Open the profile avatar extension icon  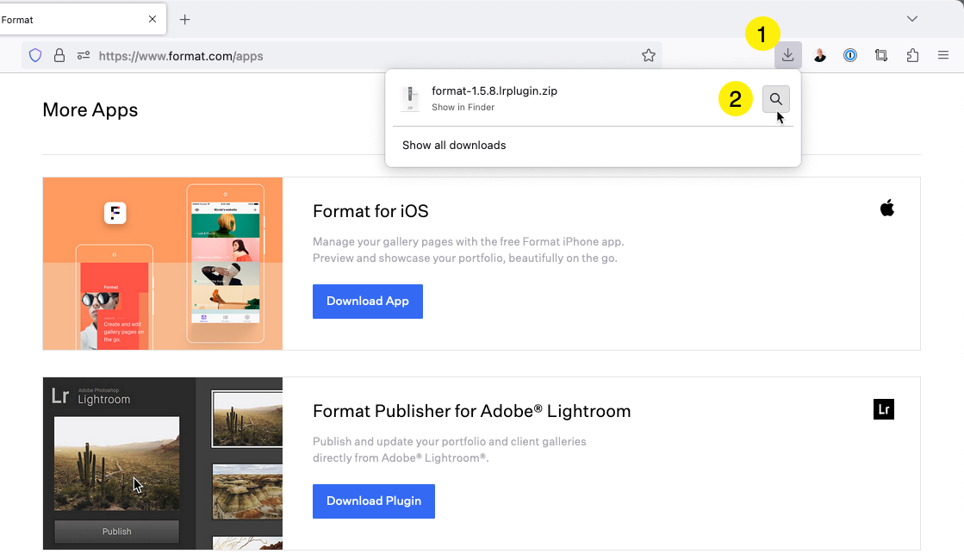pyautogui.click(x=819, y=56)
